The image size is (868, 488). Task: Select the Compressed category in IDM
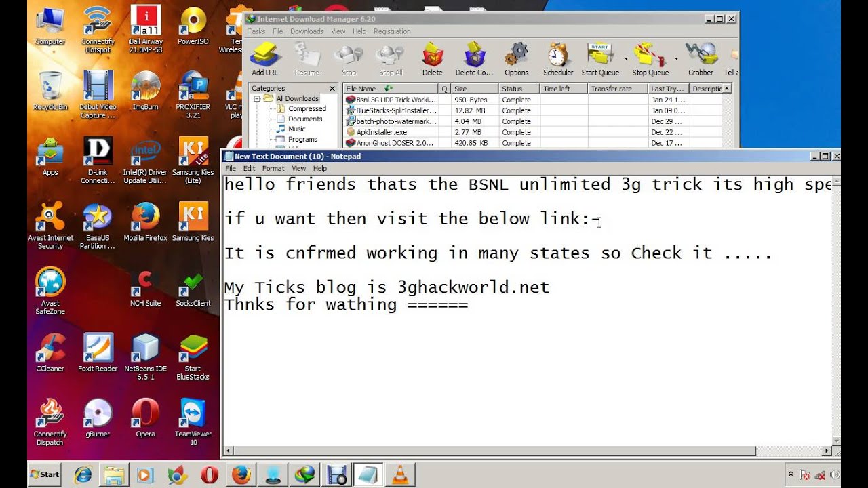[307, 108]
